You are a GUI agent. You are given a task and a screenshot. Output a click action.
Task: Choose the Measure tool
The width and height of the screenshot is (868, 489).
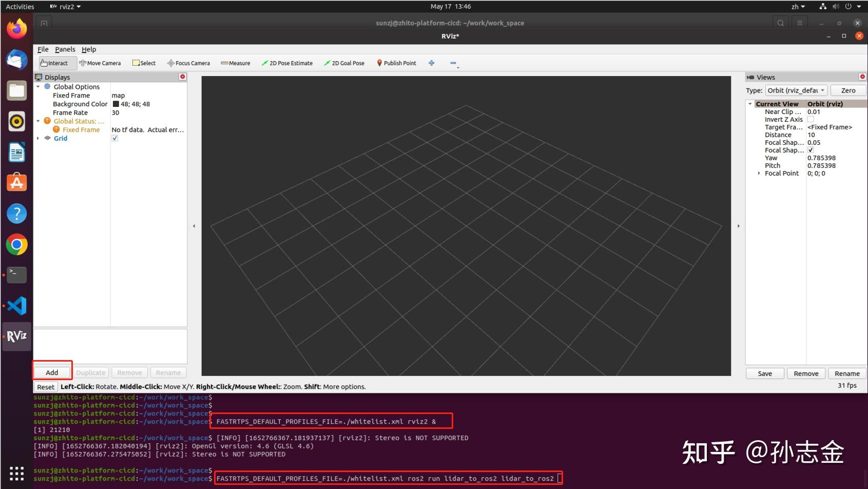coord(236,63)
